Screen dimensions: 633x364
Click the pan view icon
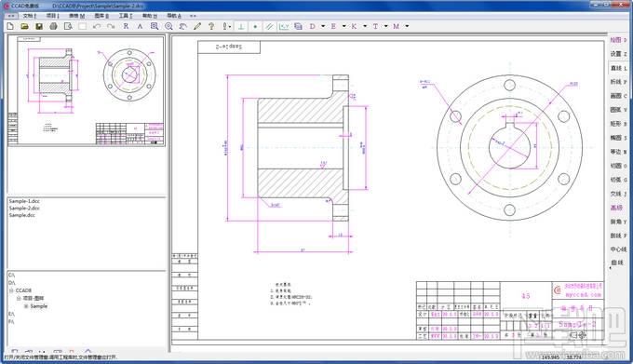tap(182, 26)
